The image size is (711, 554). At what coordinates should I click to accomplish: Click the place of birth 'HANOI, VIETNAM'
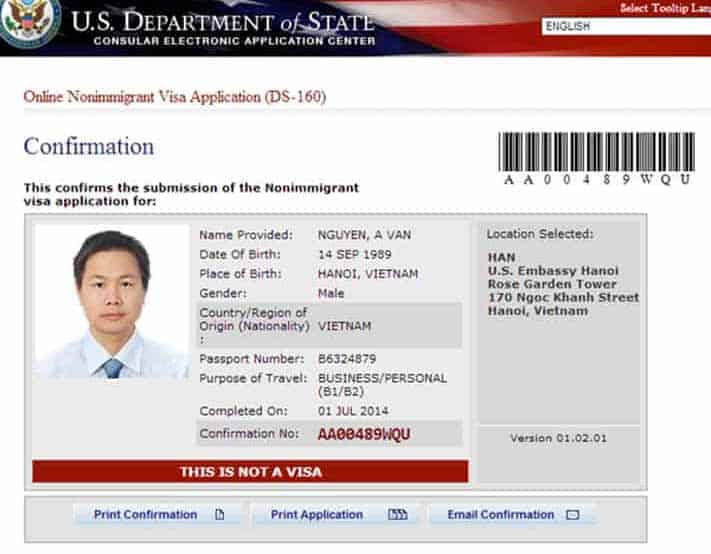click(x=368, y=274)
